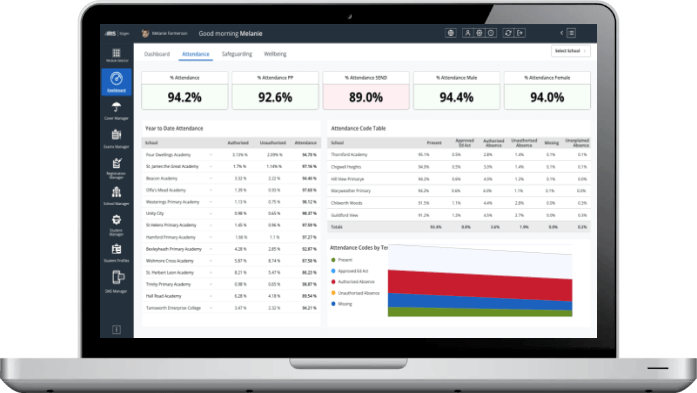This screenshot has height=393, width=697.
Task: Click the % Attendance Male 94.4% card
Action: (457, 90)
